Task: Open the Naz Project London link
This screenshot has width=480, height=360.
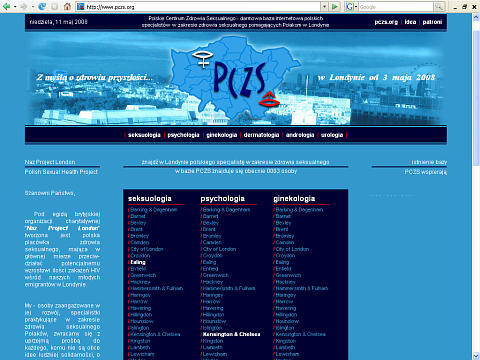Action: pos(50,162)
